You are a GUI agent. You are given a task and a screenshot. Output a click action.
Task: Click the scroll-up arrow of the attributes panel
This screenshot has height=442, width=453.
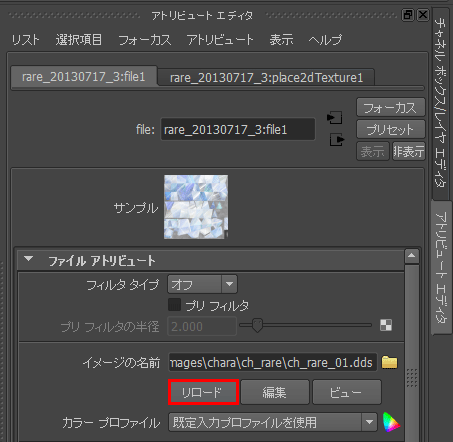(x=412, y=256)
